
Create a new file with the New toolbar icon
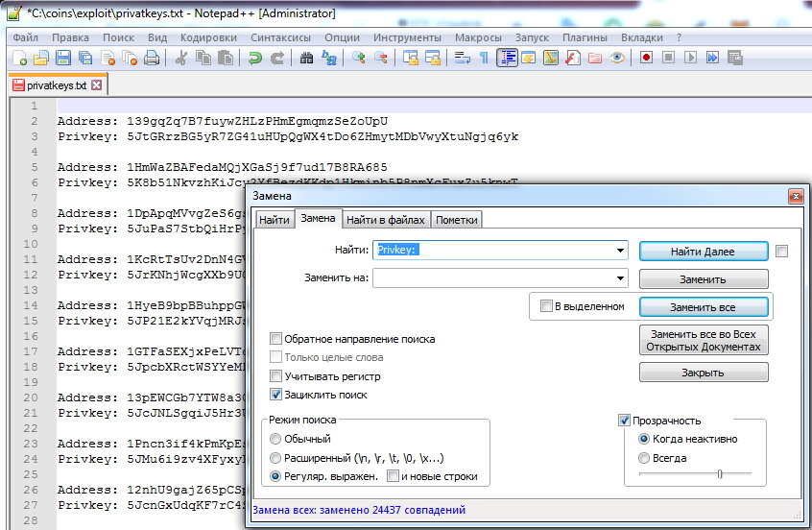19,58
